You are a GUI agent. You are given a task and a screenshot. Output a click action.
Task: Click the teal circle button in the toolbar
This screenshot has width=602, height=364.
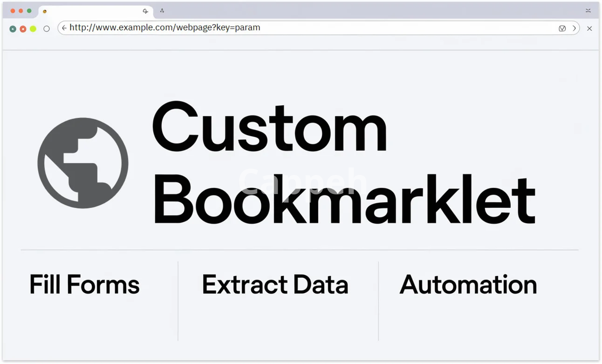click(13, 29)
